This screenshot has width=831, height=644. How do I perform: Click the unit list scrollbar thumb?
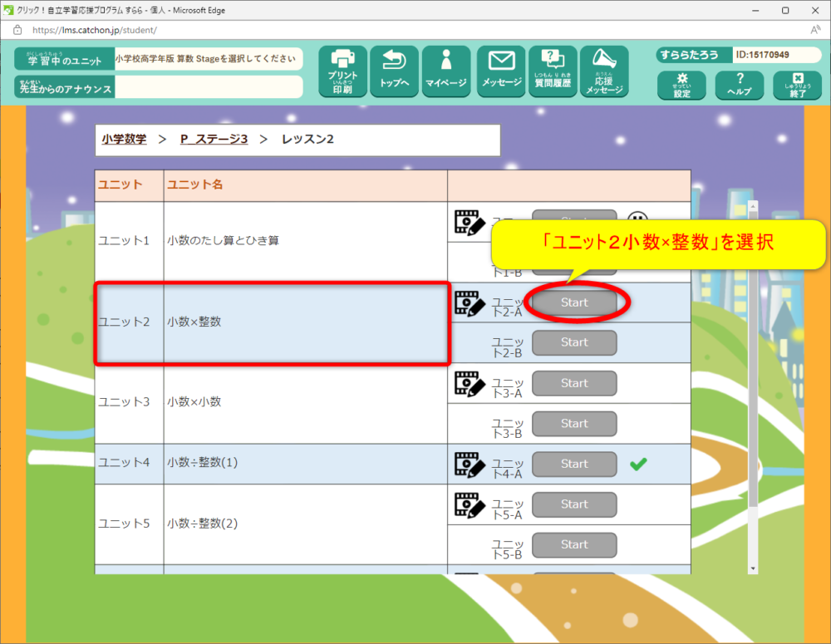[753, 358]
